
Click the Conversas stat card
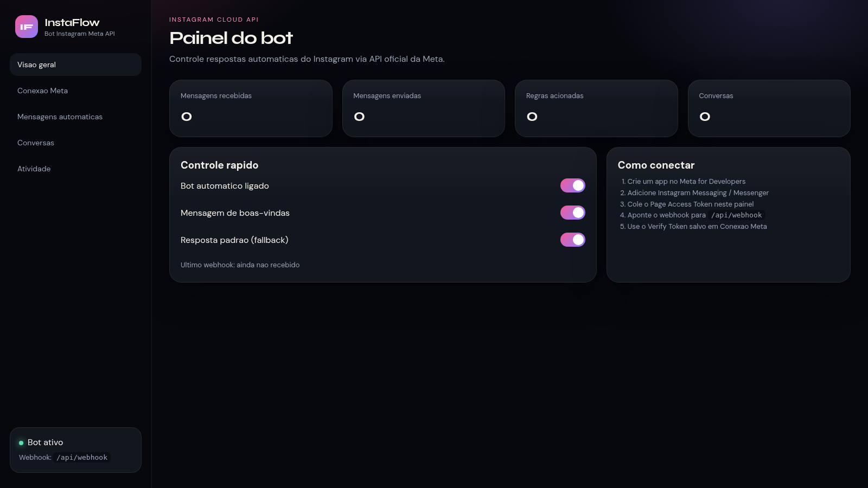(769, 108)
